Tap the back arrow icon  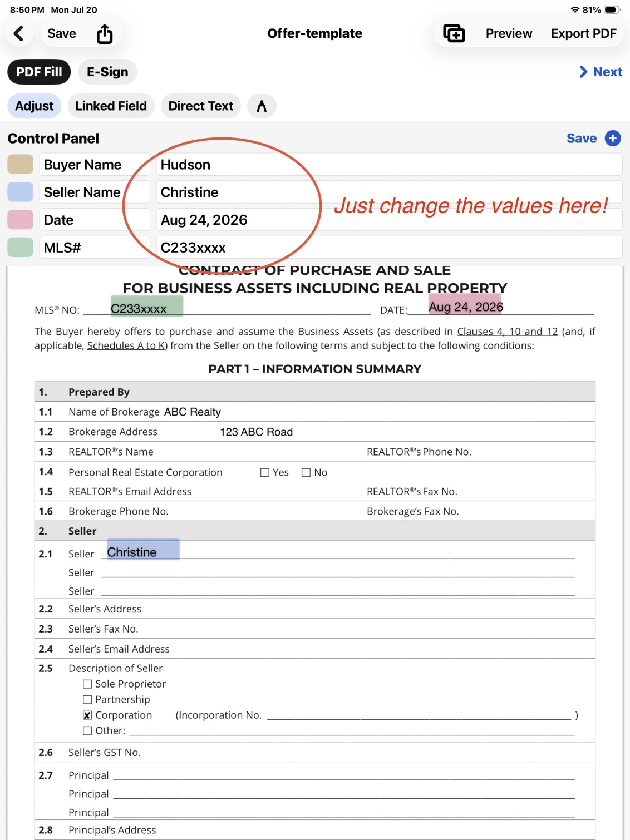pos(19,33)
